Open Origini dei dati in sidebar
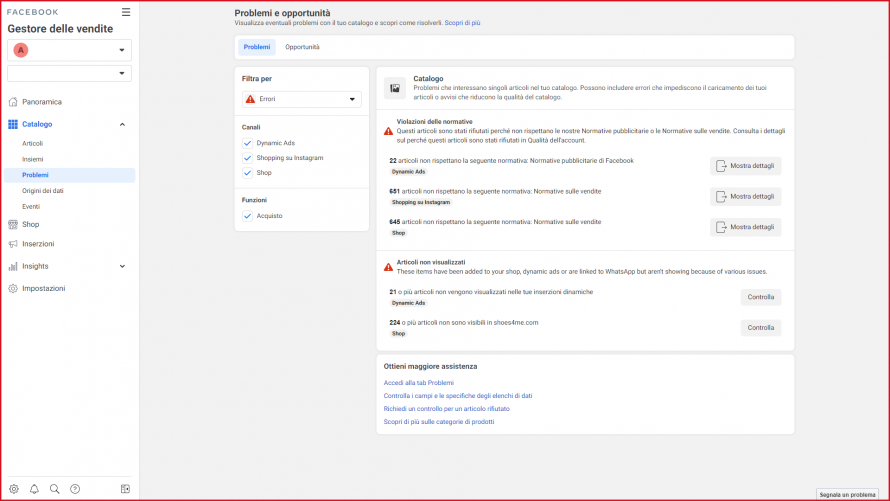The image size is (890, 501). pos(43,190)
